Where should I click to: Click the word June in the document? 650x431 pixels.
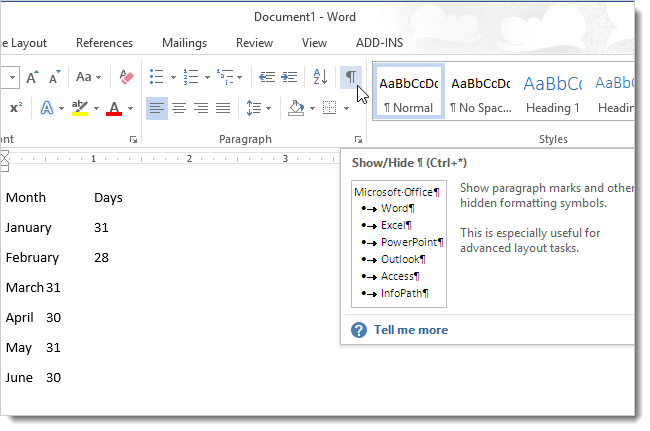[19, 378]
